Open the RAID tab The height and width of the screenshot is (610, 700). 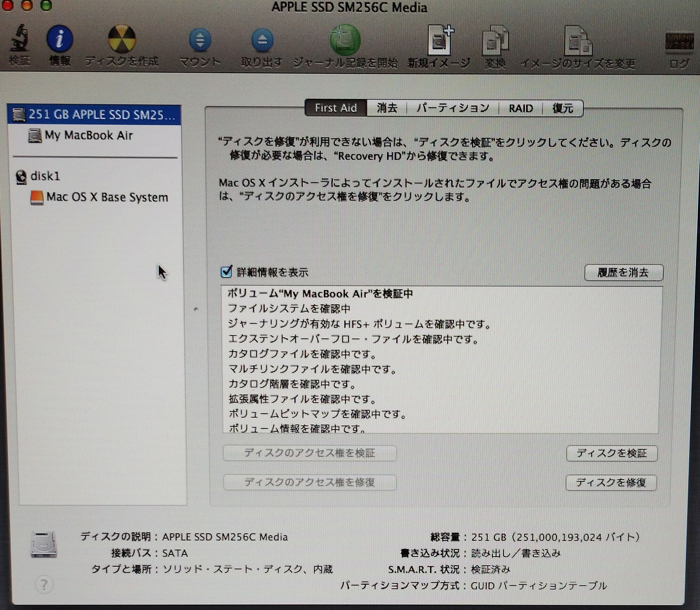(x=520, y=108)
